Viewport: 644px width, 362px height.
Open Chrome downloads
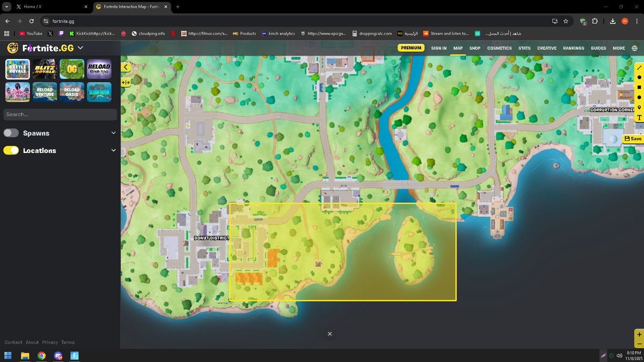612,21
